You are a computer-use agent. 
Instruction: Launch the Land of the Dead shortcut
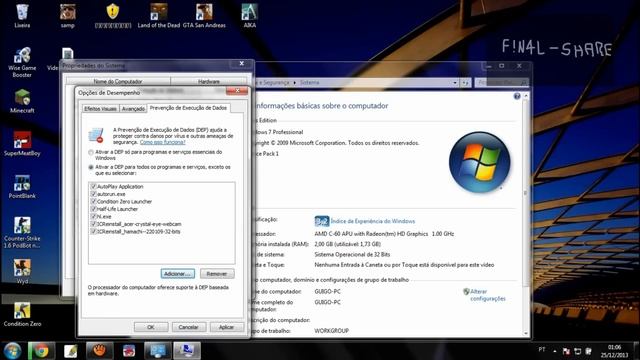pyautogui.click(x=158, y=16)
